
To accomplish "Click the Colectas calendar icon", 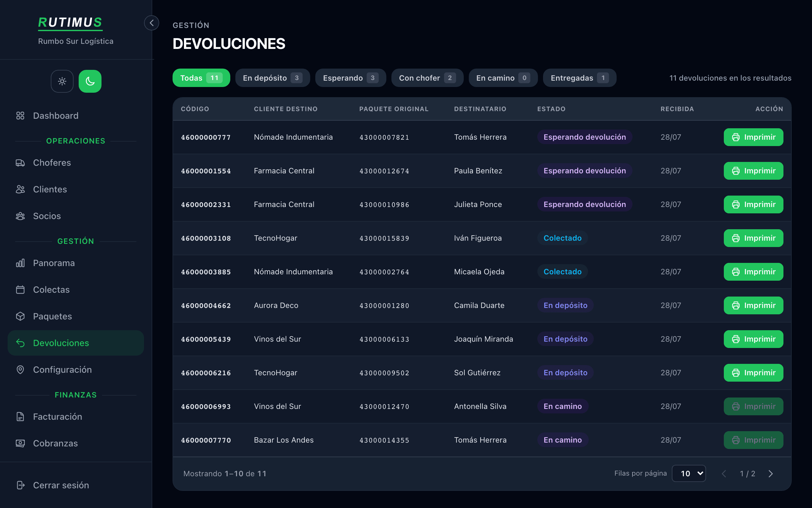I will click(x=21, y=290).
